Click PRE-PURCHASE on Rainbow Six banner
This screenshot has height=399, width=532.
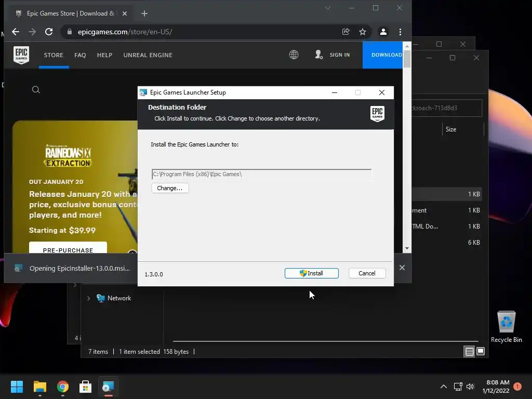68,248
